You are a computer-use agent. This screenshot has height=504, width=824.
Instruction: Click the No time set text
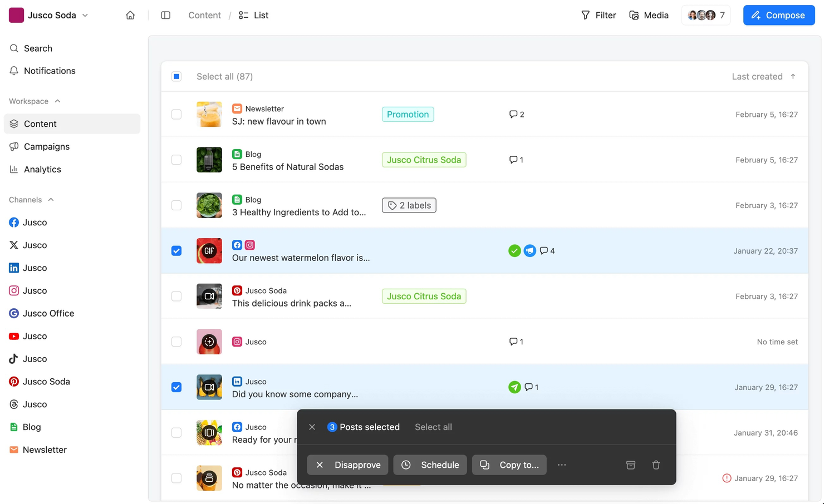coord(777,342)
